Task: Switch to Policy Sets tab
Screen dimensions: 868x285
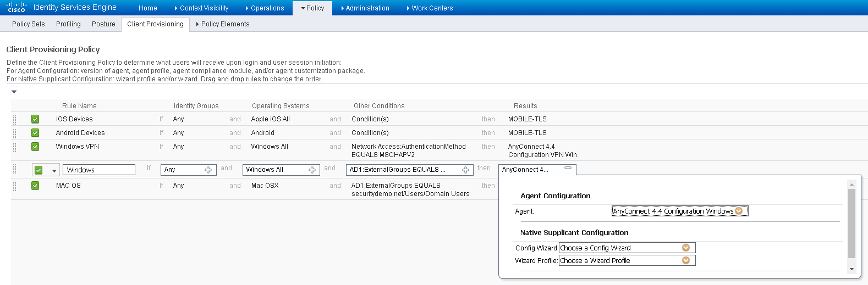Action: (29, 24)
